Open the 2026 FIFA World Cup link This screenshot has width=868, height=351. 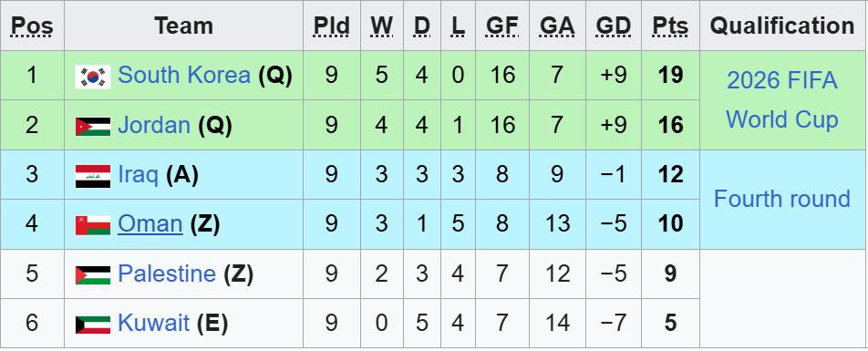782,100
